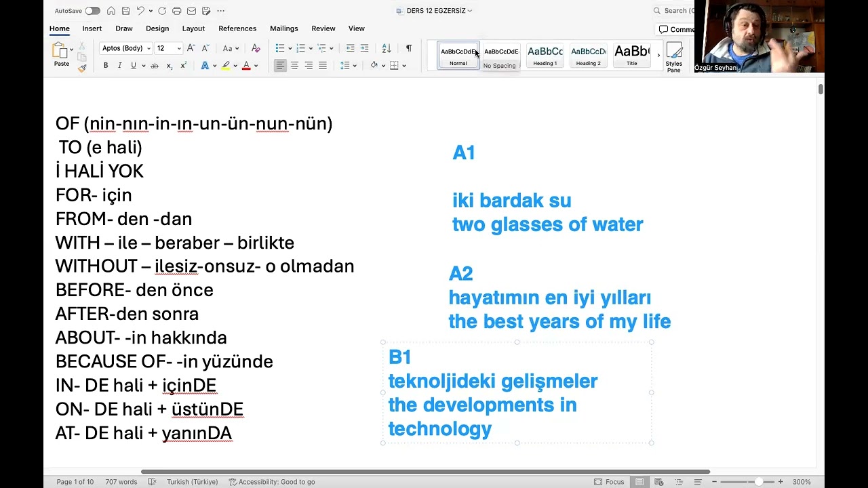Toggle Underline formatting
This screenshot has width=868, height=488.
tap(134, 66)
